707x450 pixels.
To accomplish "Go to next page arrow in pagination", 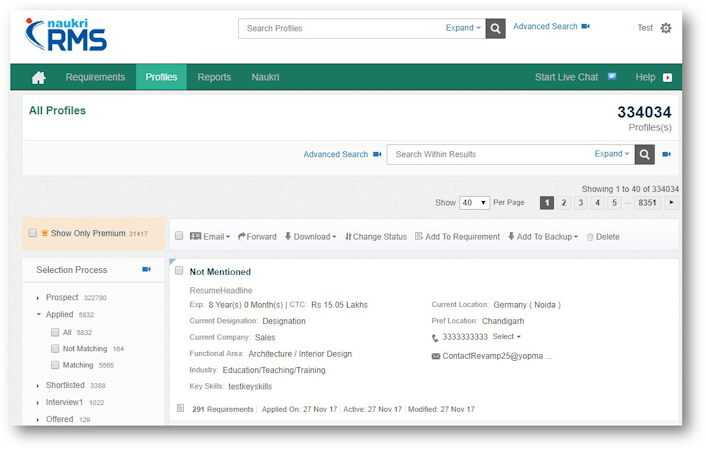I will [671, 203].
